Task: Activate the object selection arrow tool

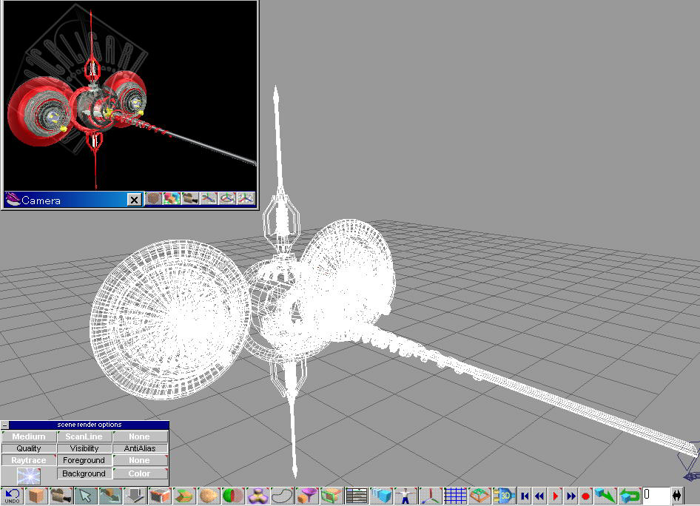Action: tap(86, 496)
